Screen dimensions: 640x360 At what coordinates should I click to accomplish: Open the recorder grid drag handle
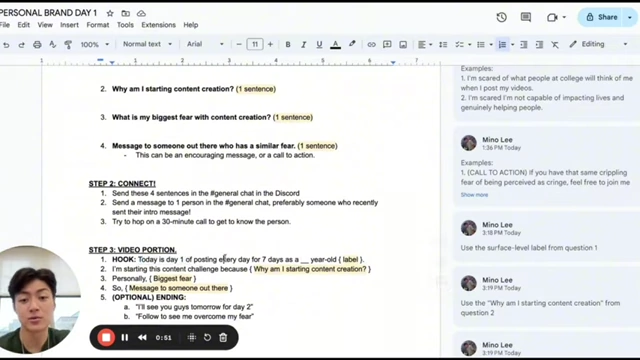click(x=191, y=338)
